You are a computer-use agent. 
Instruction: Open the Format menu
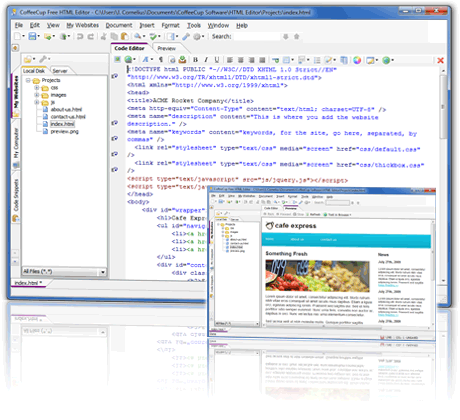click(x=170, y=25)
